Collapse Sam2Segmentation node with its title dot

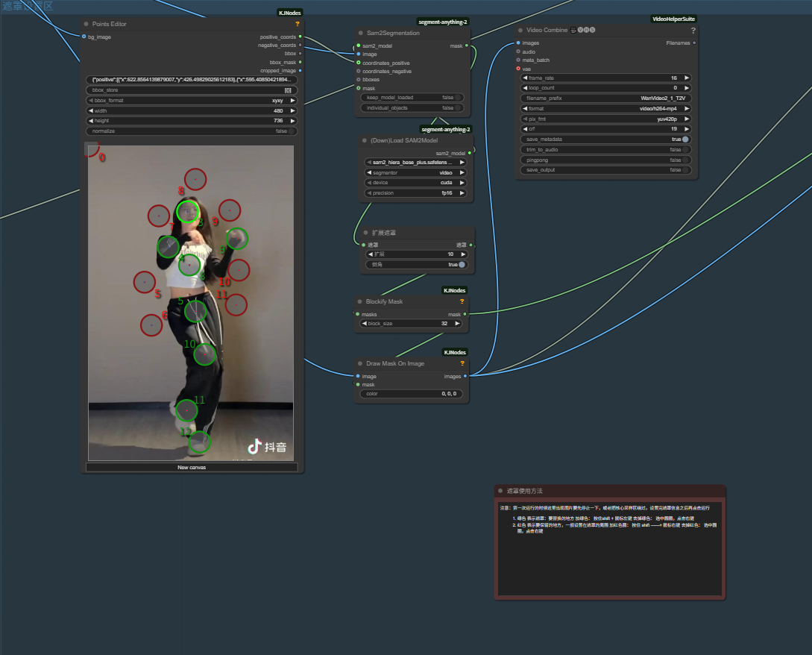tap(361, 33)
